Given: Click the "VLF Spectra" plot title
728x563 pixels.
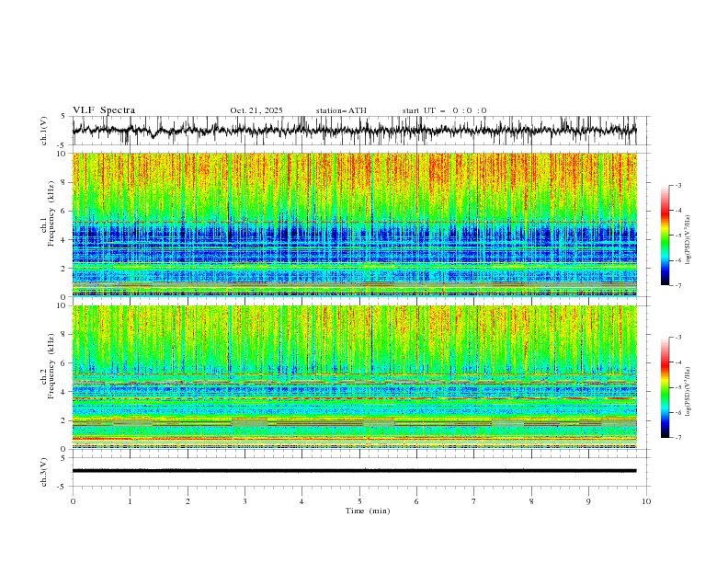Looking at the screenshot, I should point(104,110).
